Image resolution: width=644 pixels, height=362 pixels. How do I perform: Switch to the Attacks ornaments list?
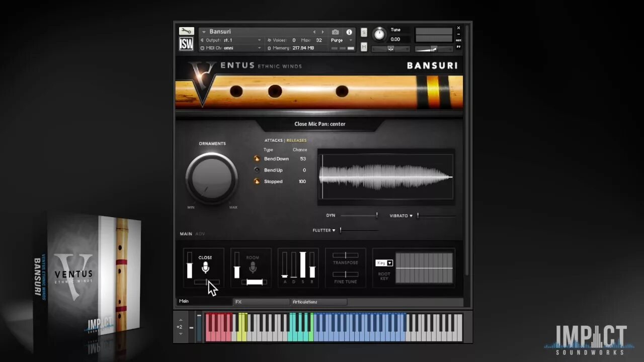point(274,140)
